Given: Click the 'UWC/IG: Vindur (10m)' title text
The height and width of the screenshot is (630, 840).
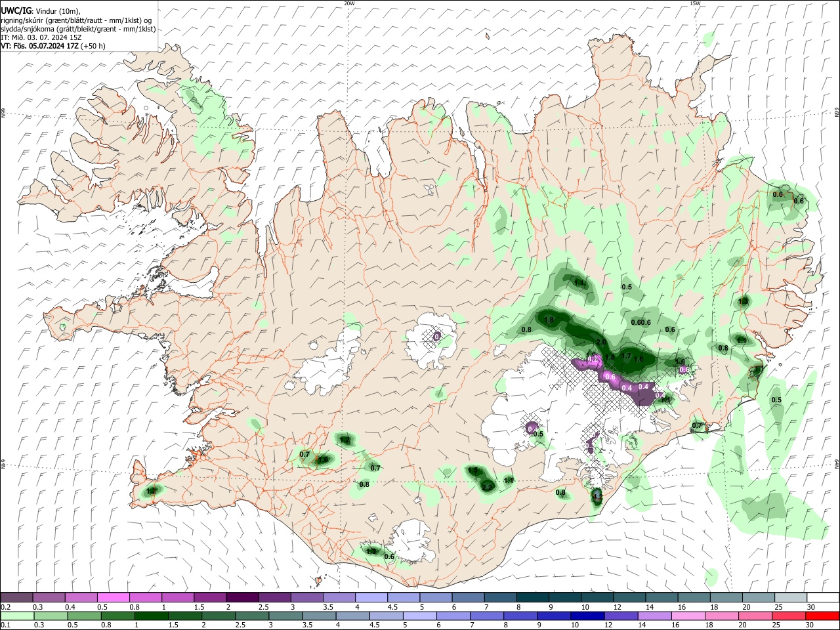Looking at the screenshot, I should point(40,10).
